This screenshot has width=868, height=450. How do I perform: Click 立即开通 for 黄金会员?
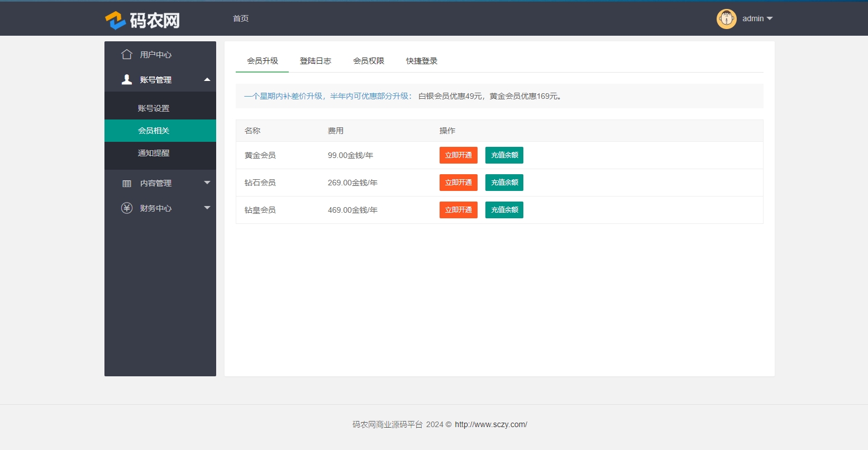pos(458,155)
